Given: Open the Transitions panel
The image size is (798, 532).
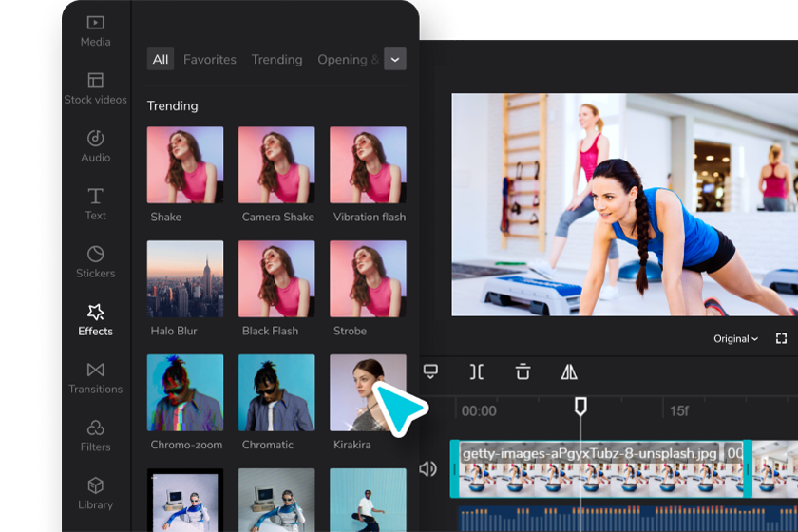Looking at the screenshot, I should click(95, 378).
